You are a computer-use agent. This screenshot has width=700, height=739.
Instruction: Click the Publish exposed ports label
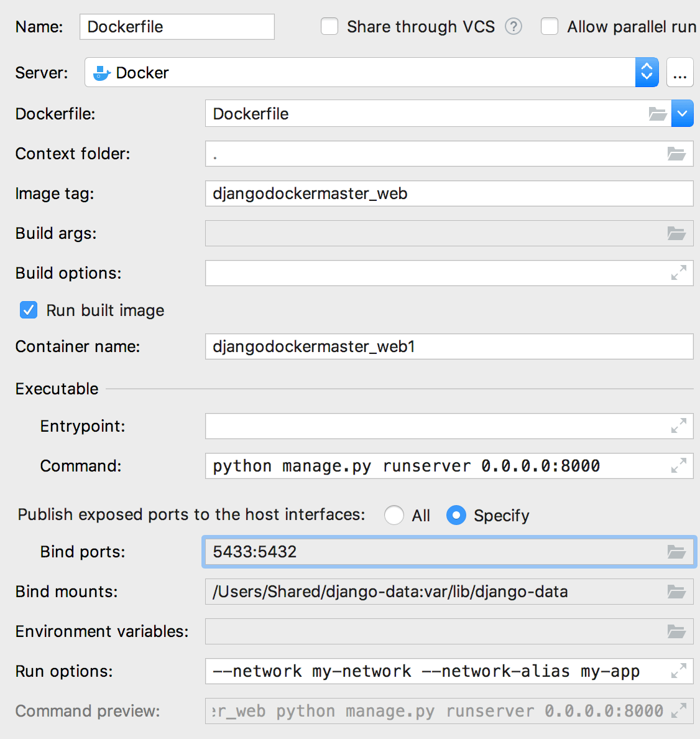tap(191, 514)
